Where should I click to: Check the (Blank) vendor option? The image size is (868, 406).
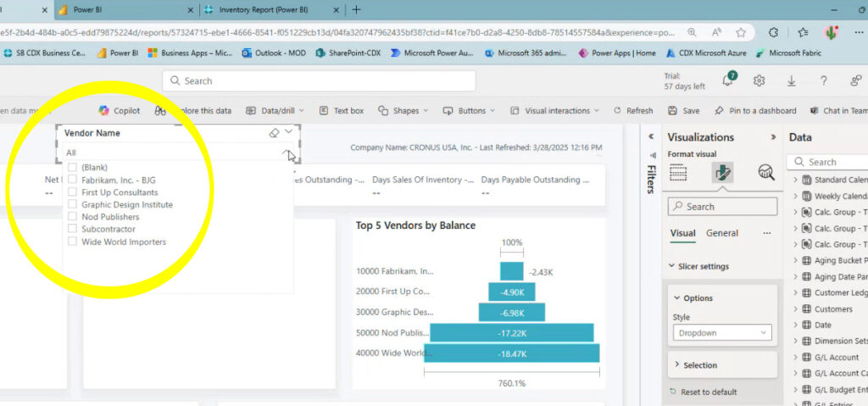(72, 167)
